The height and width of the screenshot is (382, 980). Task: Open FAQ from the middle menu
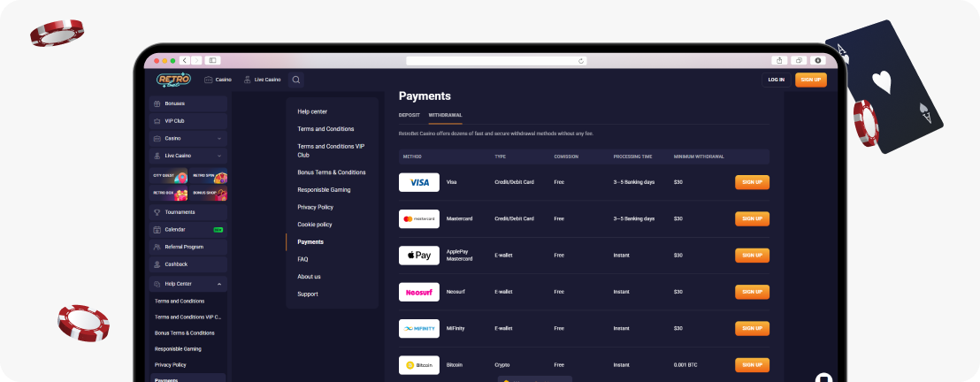pos(302,259)
